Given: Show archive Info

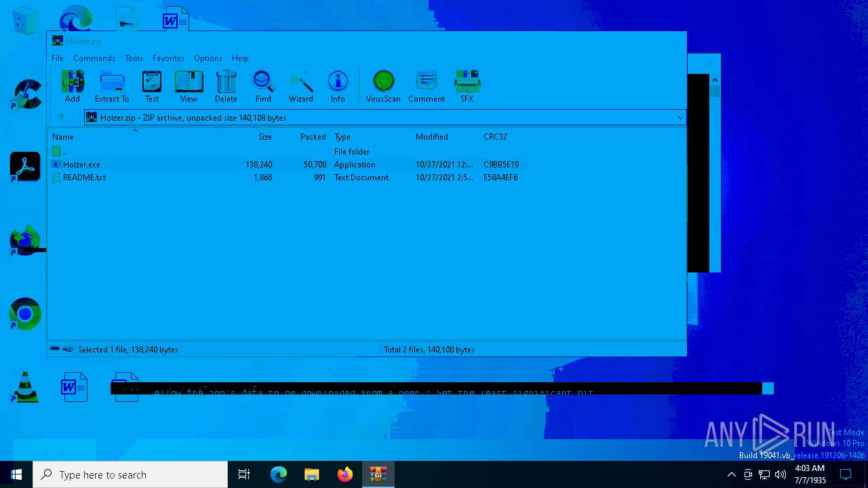Looking at the screenshot, I should tap(338, 85).
